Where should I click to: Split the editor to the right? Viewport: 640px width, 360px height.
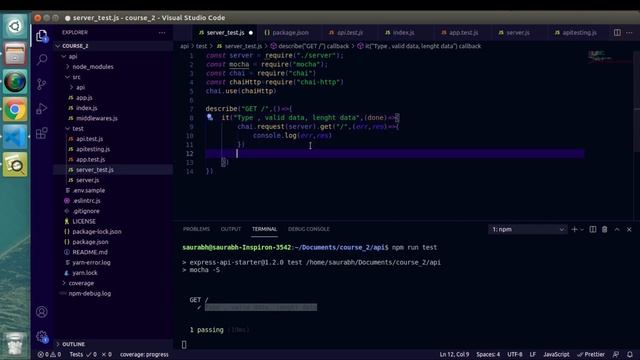click(617, 32)
